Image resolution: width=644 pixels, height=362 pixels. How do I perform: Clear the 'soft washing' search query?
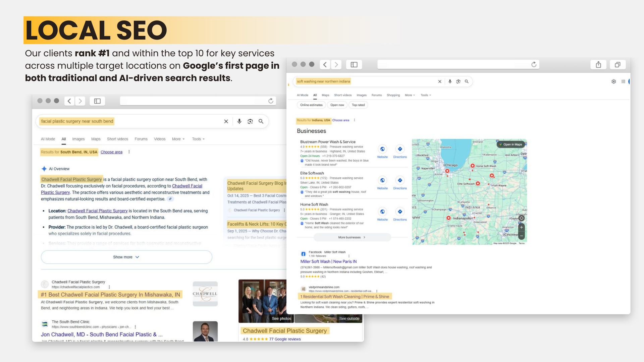(440, 81)
